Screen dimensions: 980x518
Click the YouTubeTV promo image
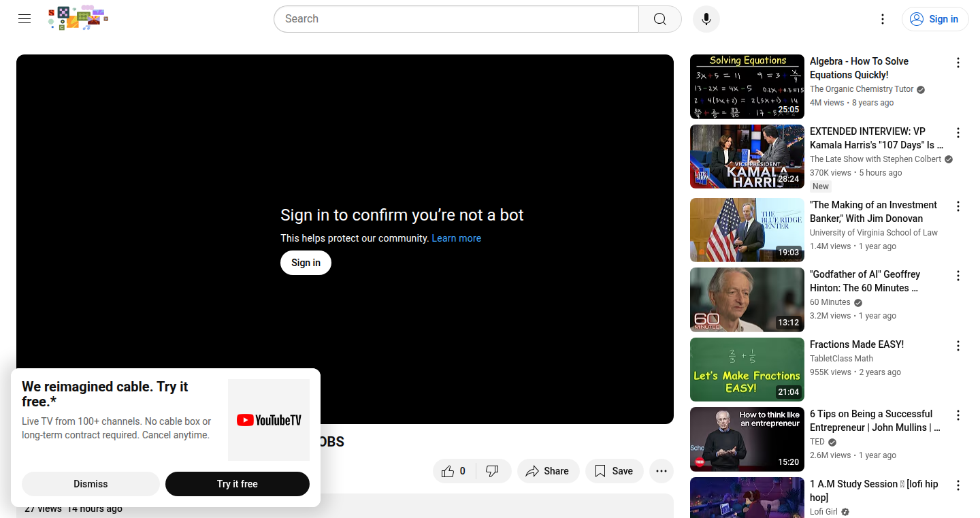[269, 420]
